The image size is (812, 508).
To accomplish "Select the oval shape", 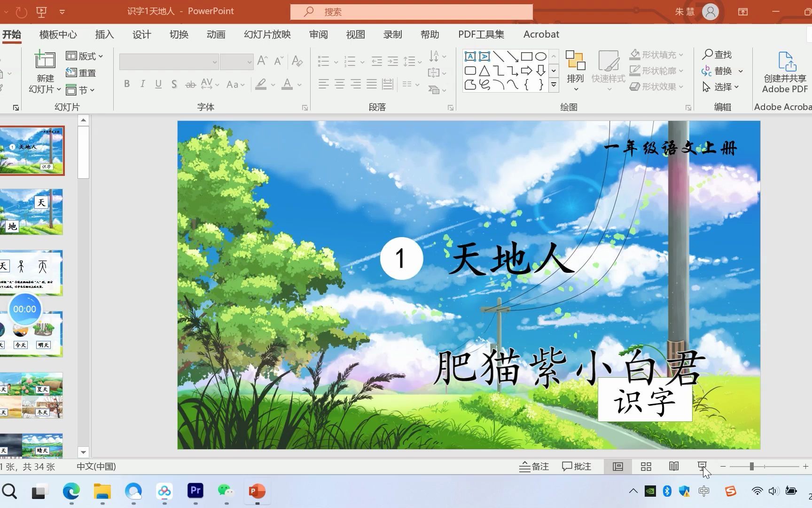I will coord(541,56).
